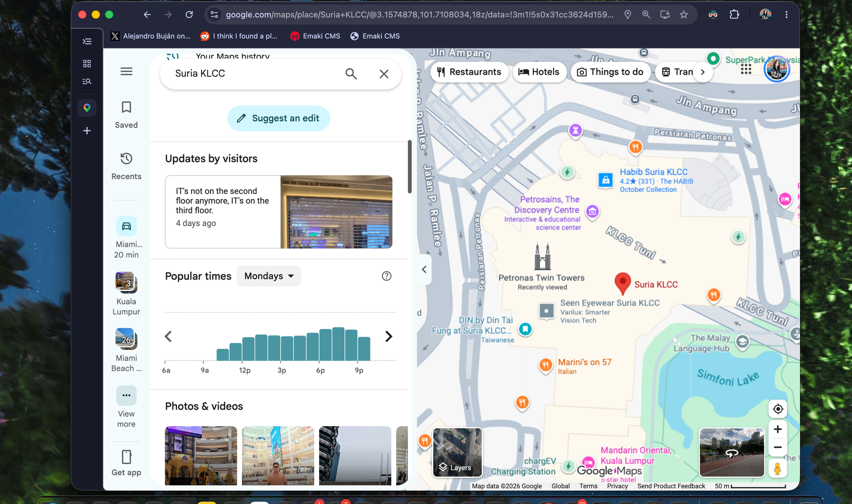Bookmark this page with the star icon

click(x=684, y=14)
